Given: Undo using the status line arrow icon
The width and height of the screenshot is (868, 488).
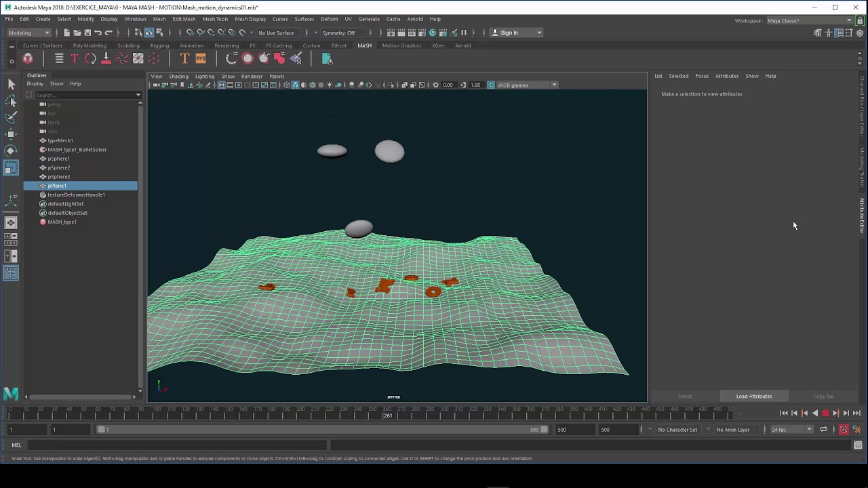Looking at the screenshot, I should [98, 33].
